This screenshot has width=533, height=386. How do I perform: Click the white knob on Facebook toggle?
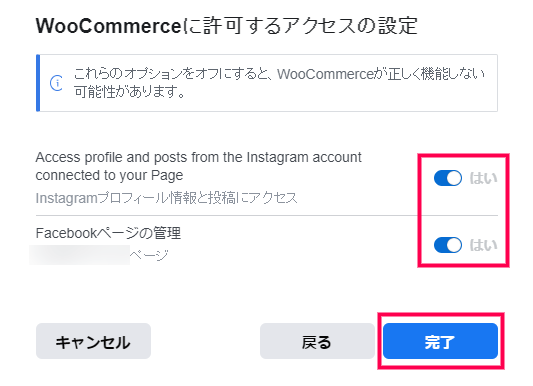click(x=454, y=245)
